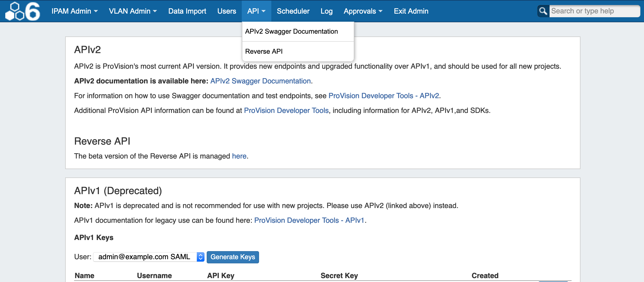The width and height of the screenshot is (644, 282).
Task: Choose Reverse API from the dropdown menu
Action: [x=264, y=51]
